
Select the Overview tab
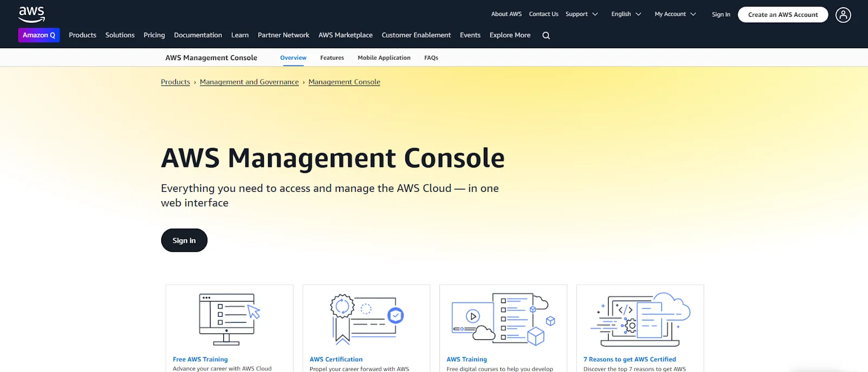point(293,57)
